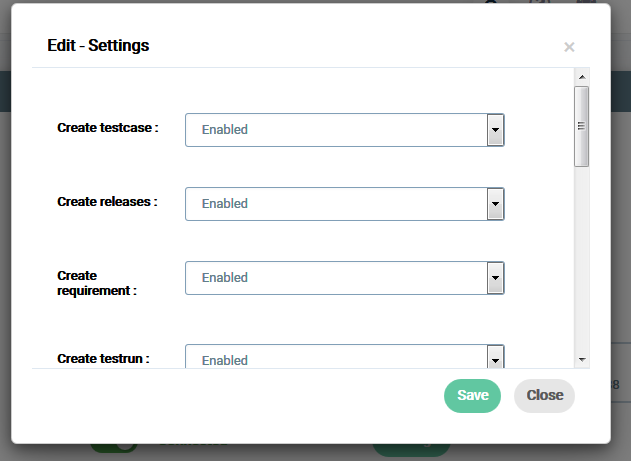Save the settings changes
The image size is (631, 465).
click(x=472, y=395)
